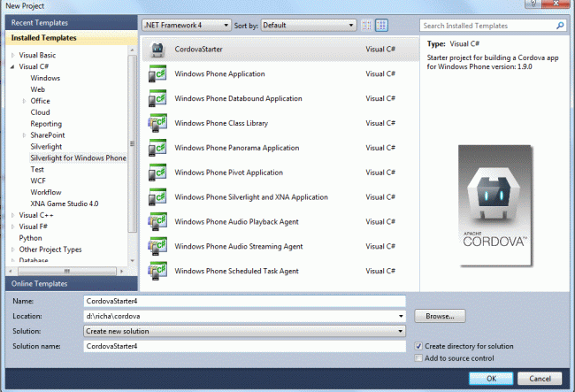Collapse the Visual C# tree node
This screenshot has height=392, width=575.
pos(13,66)
